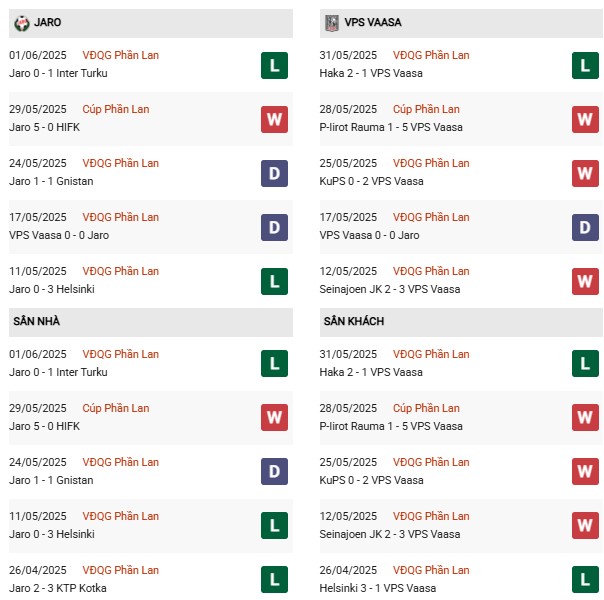Click the P-Iirot Rauma 1 - 5 VPS Vaasa match under the SÂN KHÁCH header
The width and height of the screenshot is (604, 600).
point(391,426)
